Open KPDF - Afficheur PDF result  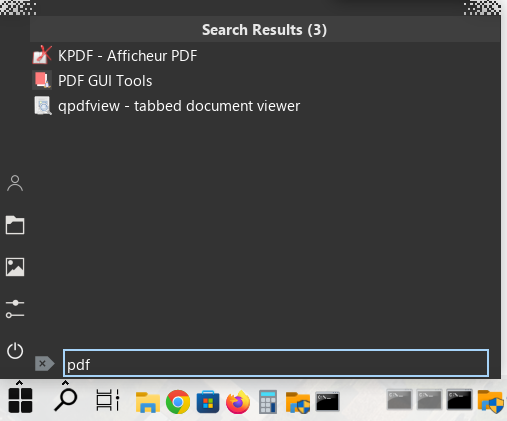pos(266,55)
